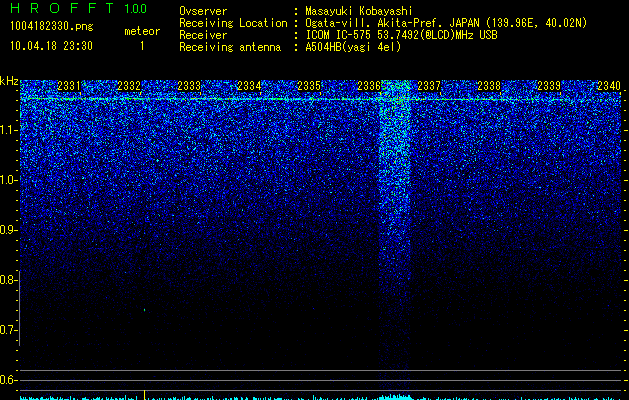The width and height of the screenshot is (629, 400).
Task: Click the 0.7 kHz axis label
Action: (9, 330)
